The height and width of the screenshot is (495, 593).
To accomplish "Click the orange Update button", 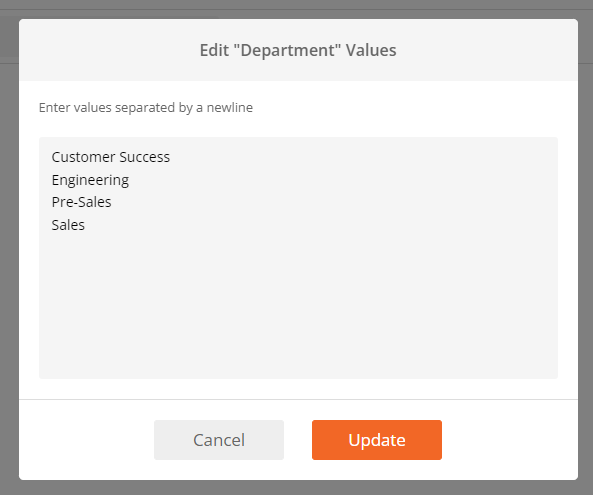I will (x=377, y=440).
